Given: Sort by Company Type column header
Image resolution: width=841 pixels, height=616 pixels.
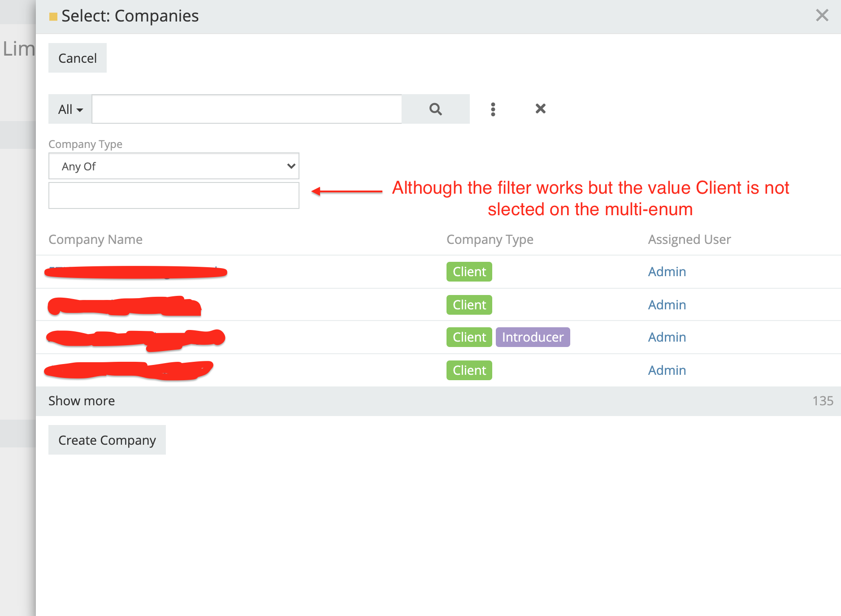Looking at the screenshot, I should 490,239.
